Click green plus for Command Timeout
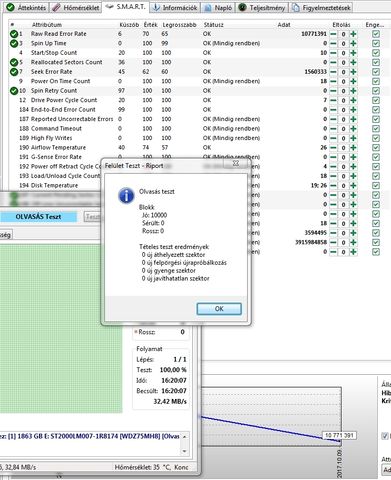 [353, 129]
